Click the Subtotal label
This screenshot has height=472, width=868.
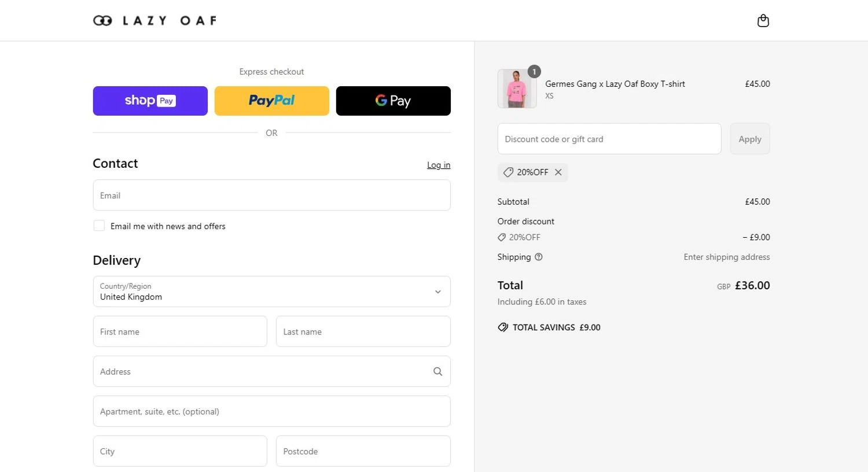coord(513,202)
